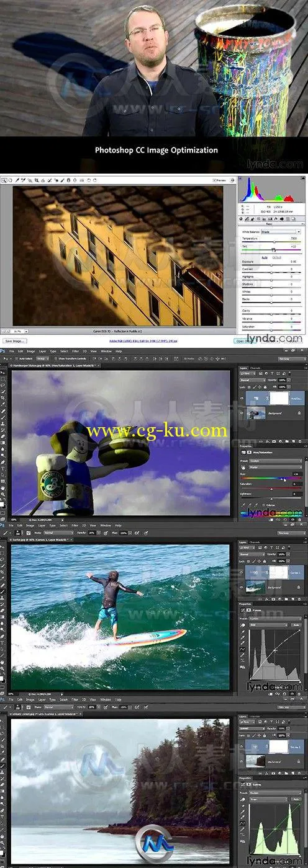The height and width of the screenshot is (868, 308).
Task: Select the Zoom tool in Camera Raw toolbar
Action: (3, 180)
